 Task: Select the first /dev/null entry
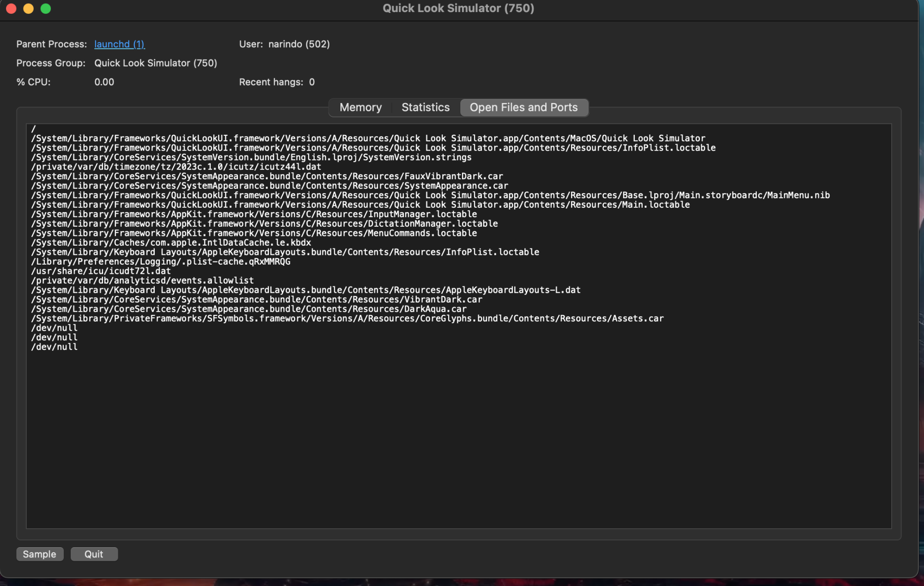[54, 327]
